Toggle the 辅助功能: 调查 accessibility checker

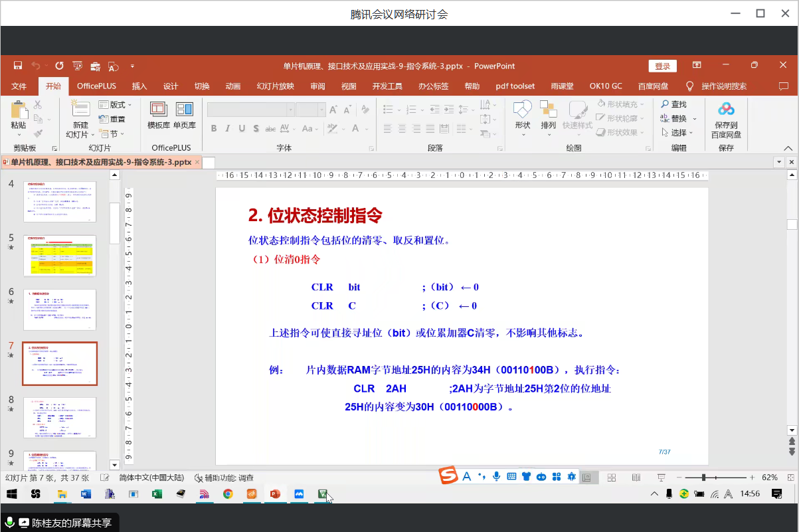click(x=224, y=478)
